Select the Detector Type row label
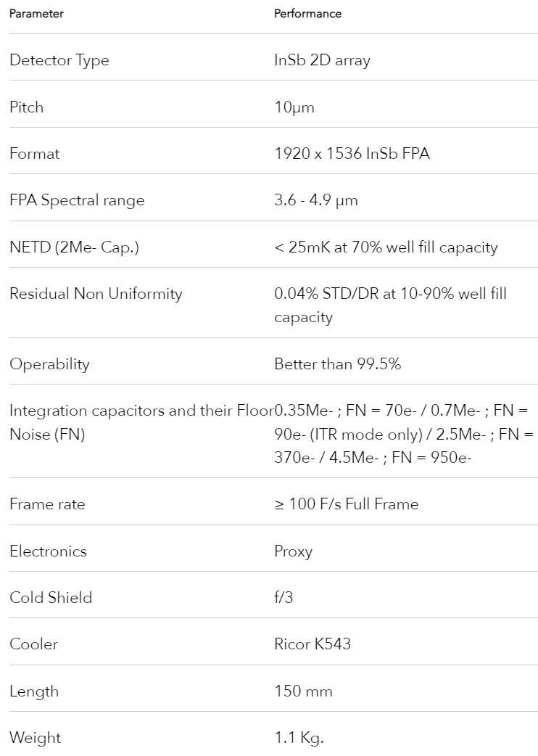This screenshot has height=756, width=538. click(x=59, y=60)
